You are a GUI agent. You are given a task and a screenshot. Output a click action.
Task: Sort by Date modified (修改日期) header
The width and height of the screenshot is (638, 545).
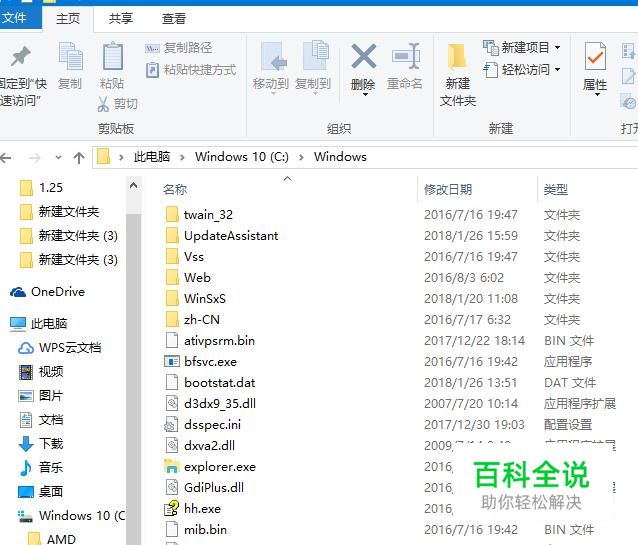[x=448, y=189]
